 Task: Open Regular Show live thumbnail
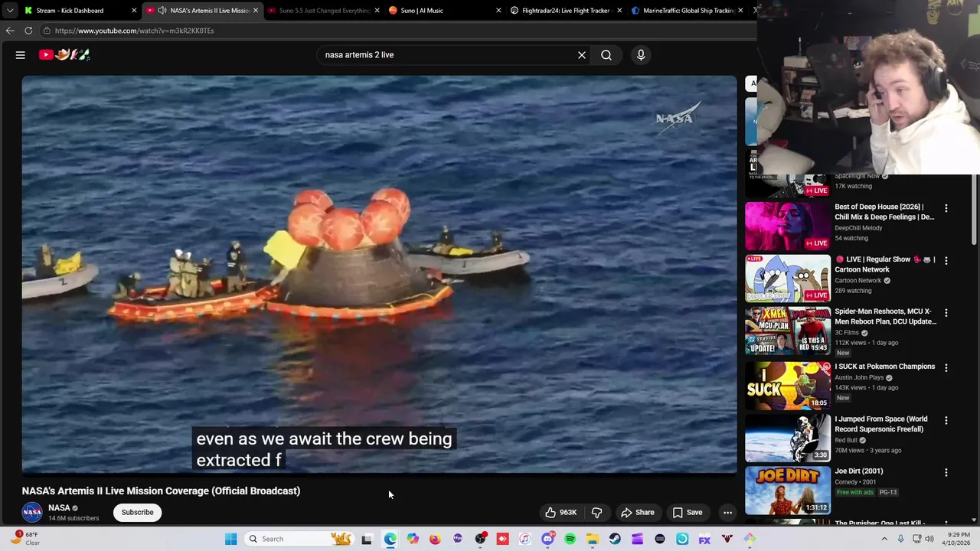coord(788,279)
